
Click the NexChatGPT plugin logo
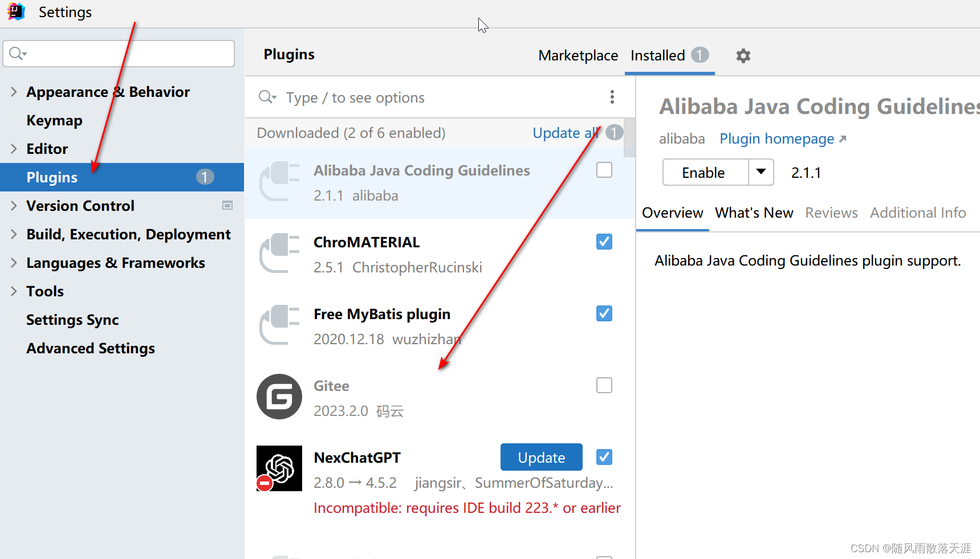(x=279, y=468)
